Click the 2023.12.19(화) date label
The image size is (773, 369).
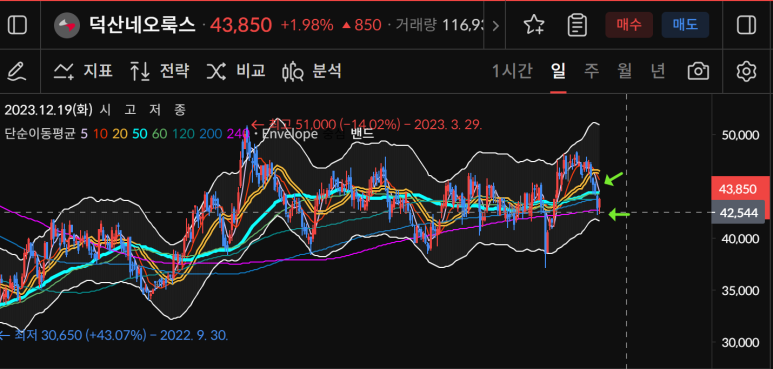[x=48, y=110]
